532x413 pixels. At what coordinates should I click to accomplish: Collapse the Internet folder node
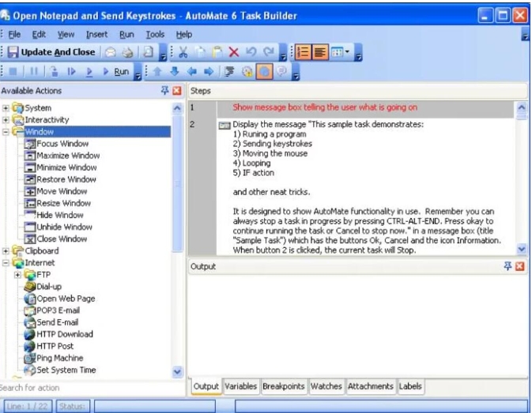point(6,263)
